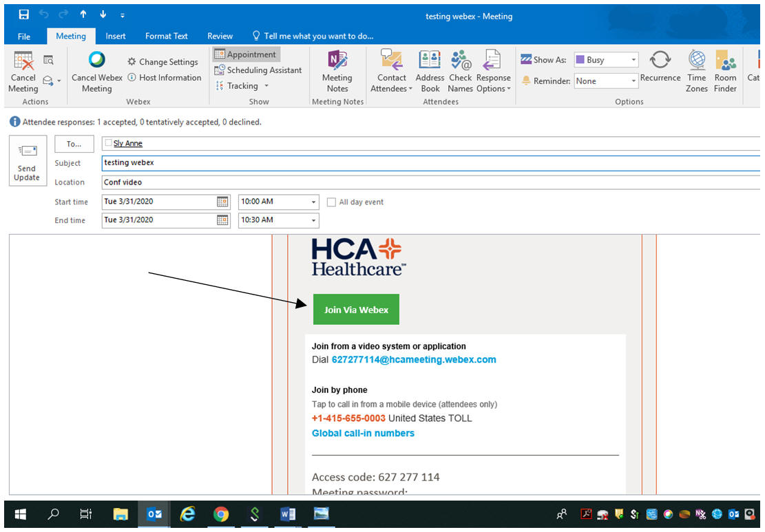Screen dimensions: 765x532
Task: Click the Cancel Webex Meeting icon
Action: click(x=97, y=61)
